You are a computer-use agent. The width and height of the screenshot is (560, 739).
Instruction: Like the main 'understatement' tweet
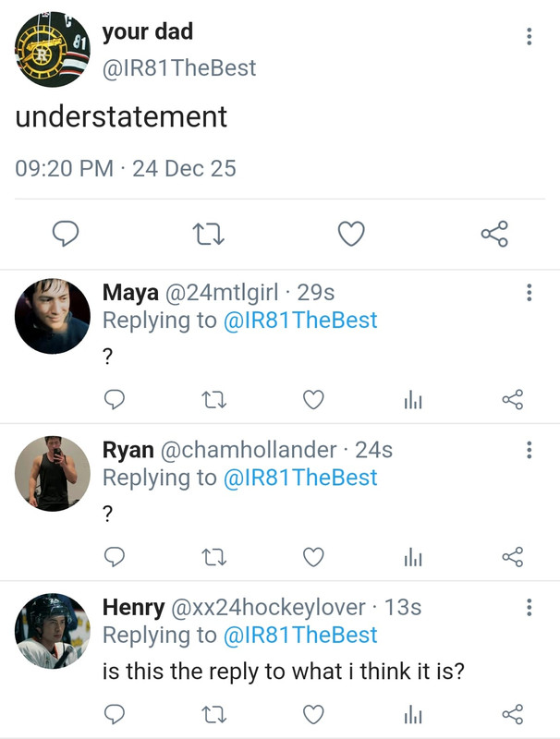(x=350, y=235)
